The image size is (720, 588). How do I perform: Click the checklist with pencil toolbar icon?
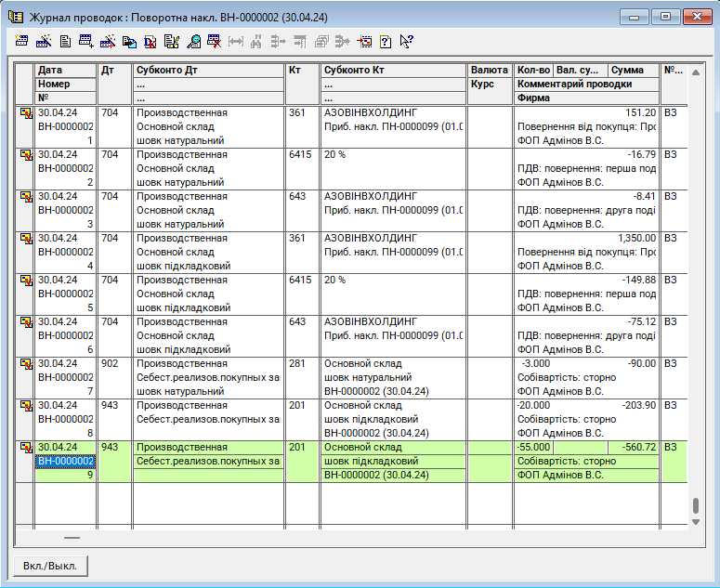pos(171,42)
